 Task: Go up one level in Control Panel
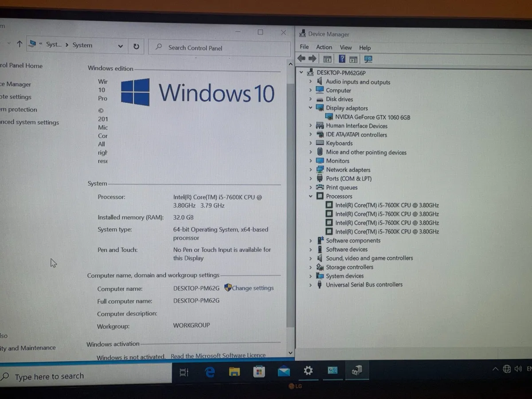tap(20, 44)
